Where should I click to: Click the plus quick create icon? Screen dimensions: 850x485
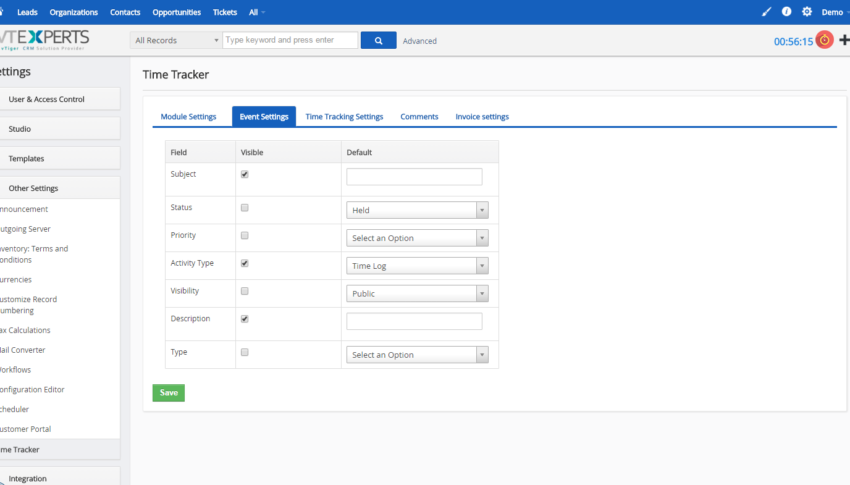coord(844,40)
